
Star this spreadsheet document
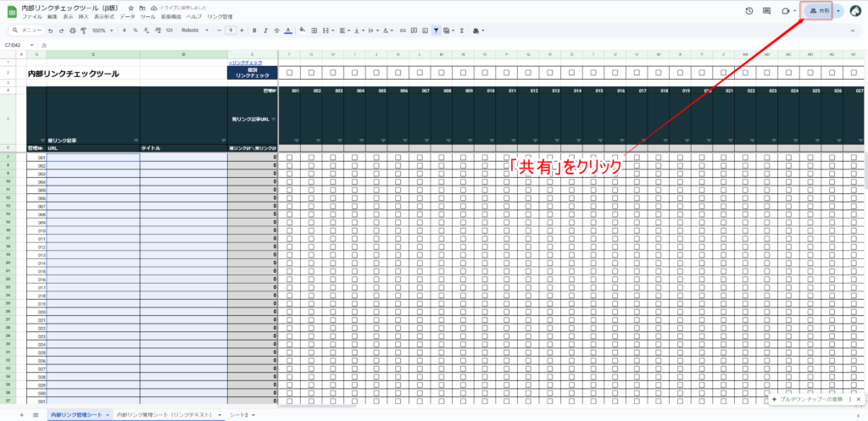pyautogui.click(x=131, y=8)
